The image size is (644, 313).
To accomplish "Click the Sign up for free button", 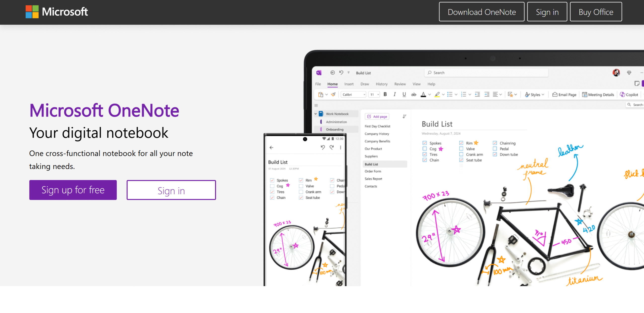I will pos(73,190).
